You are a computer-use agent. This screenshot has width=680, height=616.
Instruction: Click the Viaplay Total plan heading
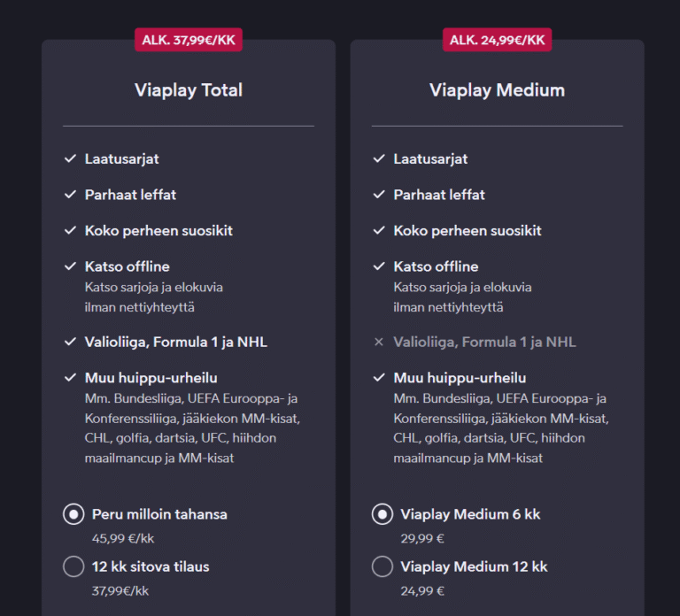[x=189, y=90]
